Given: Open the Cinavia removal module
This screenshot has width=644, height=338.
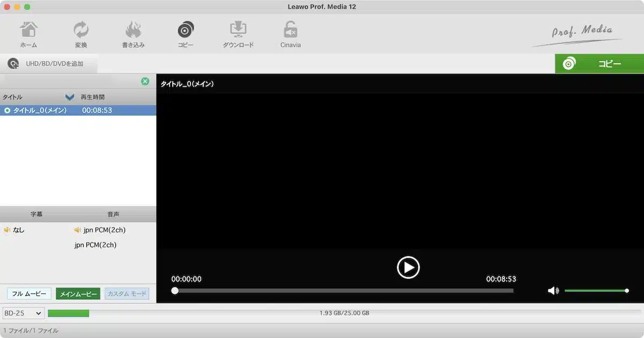Looking at the screenshot, I should (290, 35).
